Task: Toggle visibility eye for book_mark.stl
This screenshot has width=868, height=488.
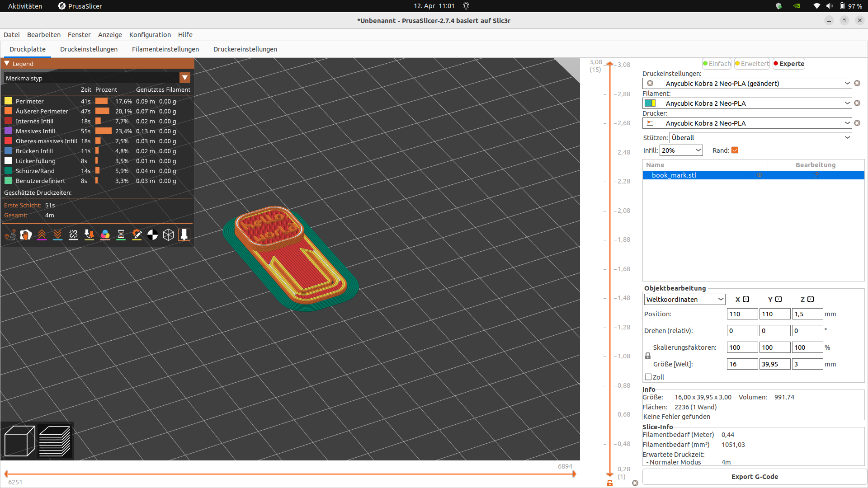Action: click(x=759, y=175)
